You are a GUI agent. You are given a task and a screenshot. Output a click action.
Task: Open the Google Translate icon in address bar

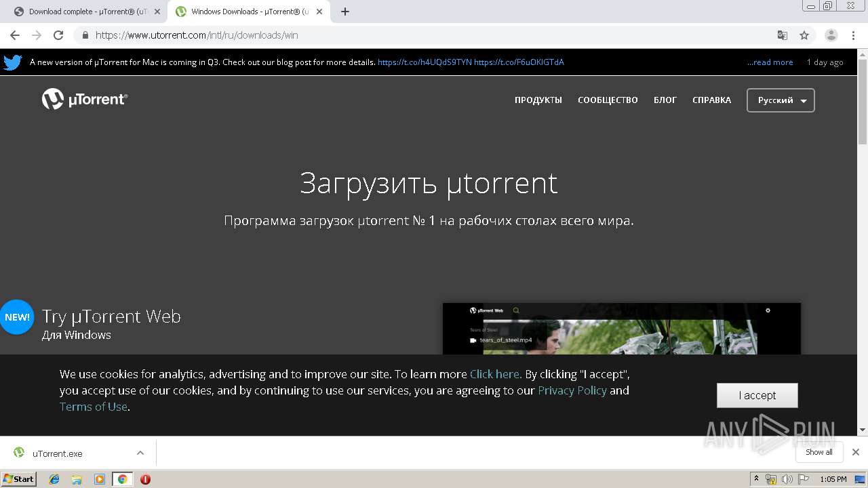click(x=783, y=35)
